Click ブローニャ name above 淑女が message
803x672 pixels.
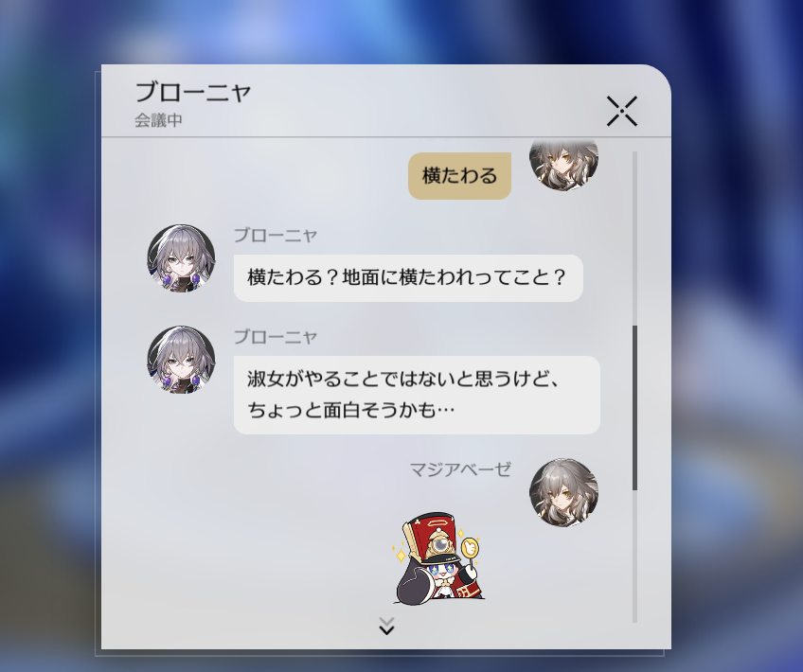point(276,337)
